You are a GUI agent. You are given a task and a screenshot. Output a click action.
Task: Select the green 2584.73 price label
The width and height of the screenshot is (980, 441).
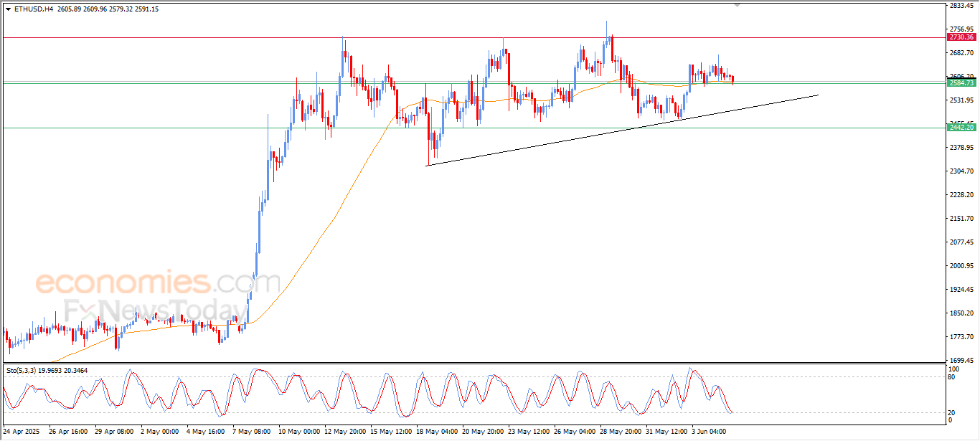point(962,83)
